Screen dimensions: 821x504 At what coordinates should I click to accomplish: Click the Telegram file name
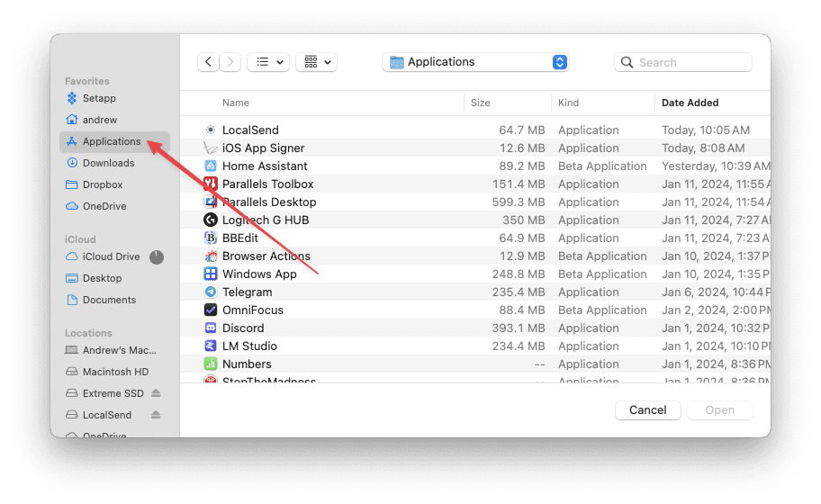(x=248, y=292)
